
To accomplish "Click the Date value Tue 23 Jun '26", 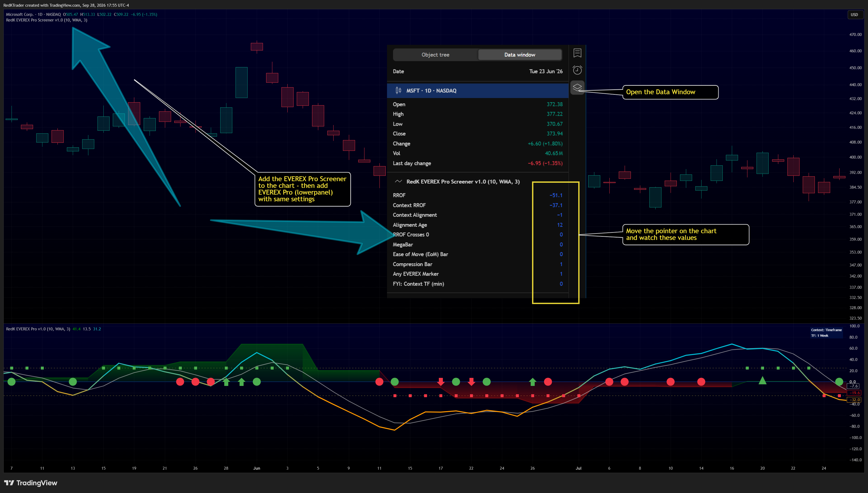I will coord(546,71).
